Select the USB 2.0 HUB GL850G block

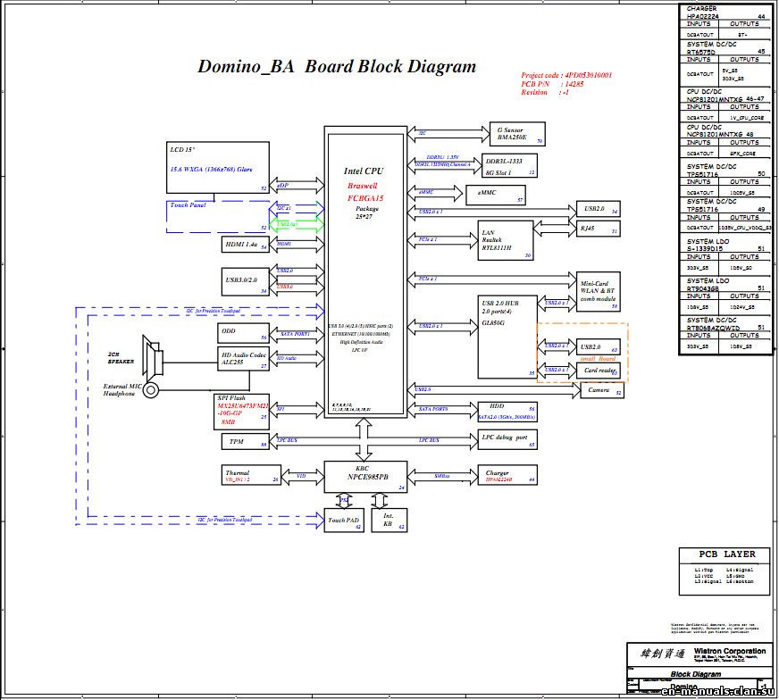tap(507, 337)
